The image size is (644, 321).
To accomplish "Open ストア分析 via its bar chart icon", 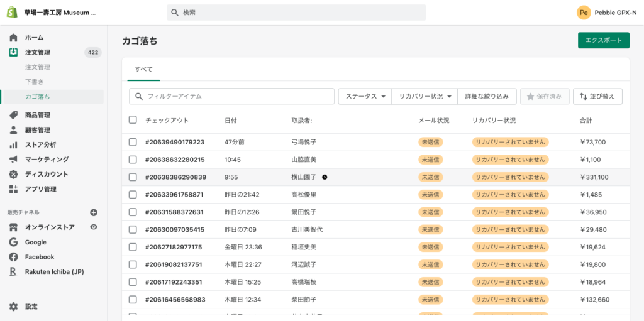I will 13,145.
